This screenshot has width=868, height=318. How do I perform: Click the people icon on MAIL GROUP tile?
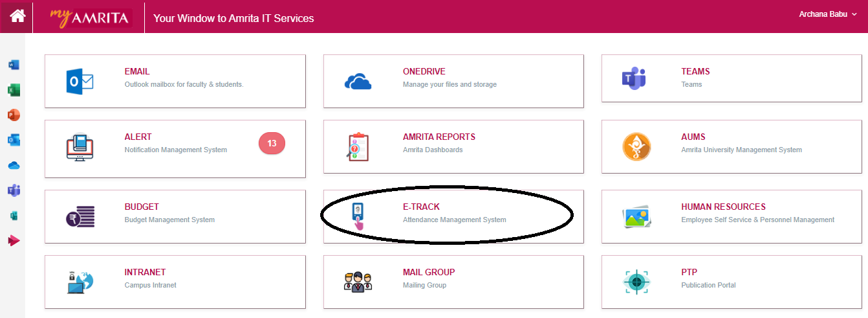pyautogui.click(x=358, y=282)
